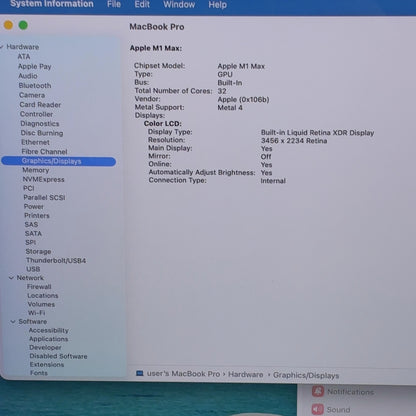Select Memory in the Hardware list
The image size is (416, 416).
(x=36, y=170)
